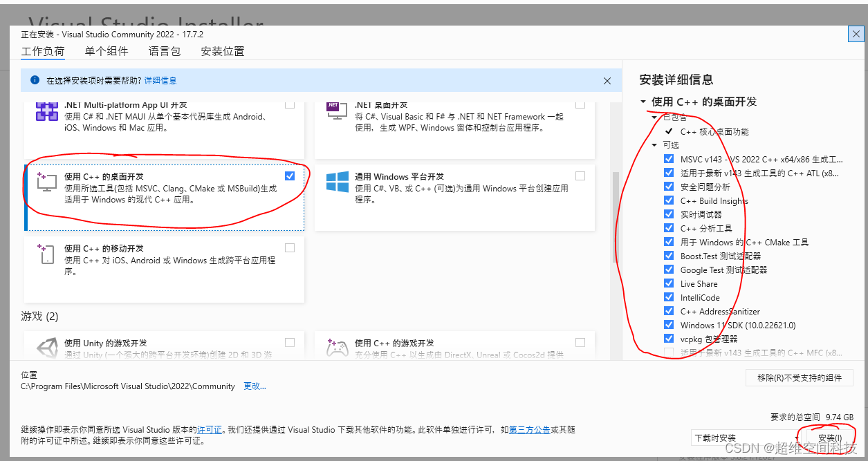This screenshot has width=868, height=461.
Task: Collapse the 使用 C++ 的桌面开发 details section
Action: (643, 102)
